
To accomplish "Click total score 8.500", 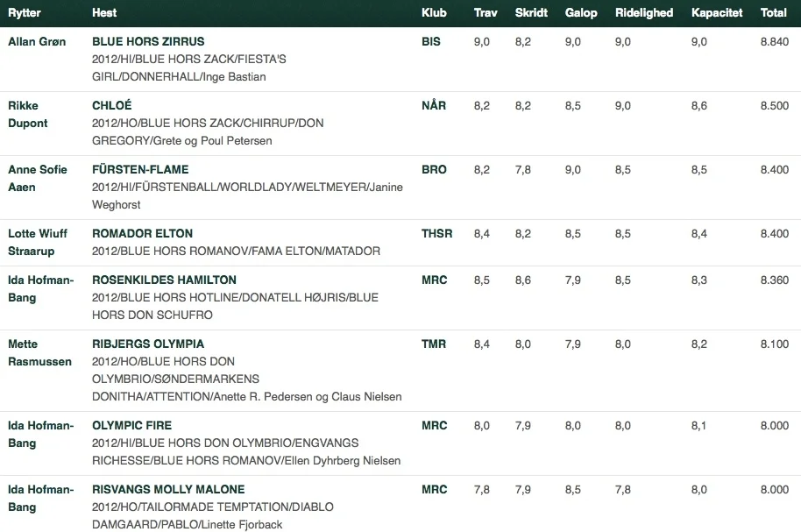I will pyautogui.click(x=775, y=106).
